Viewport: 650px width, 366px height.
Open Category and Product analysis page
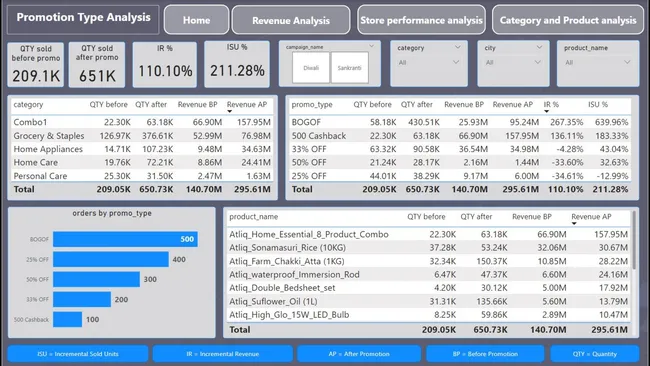click(x=568, y=20)
